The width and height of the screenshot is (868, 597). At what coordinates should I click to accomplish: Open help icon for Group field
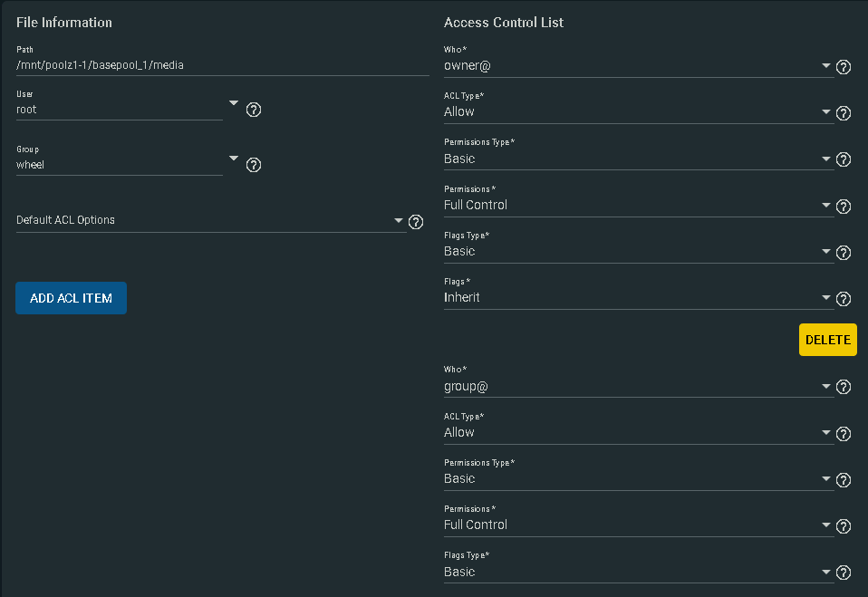[x=254, y=165]
